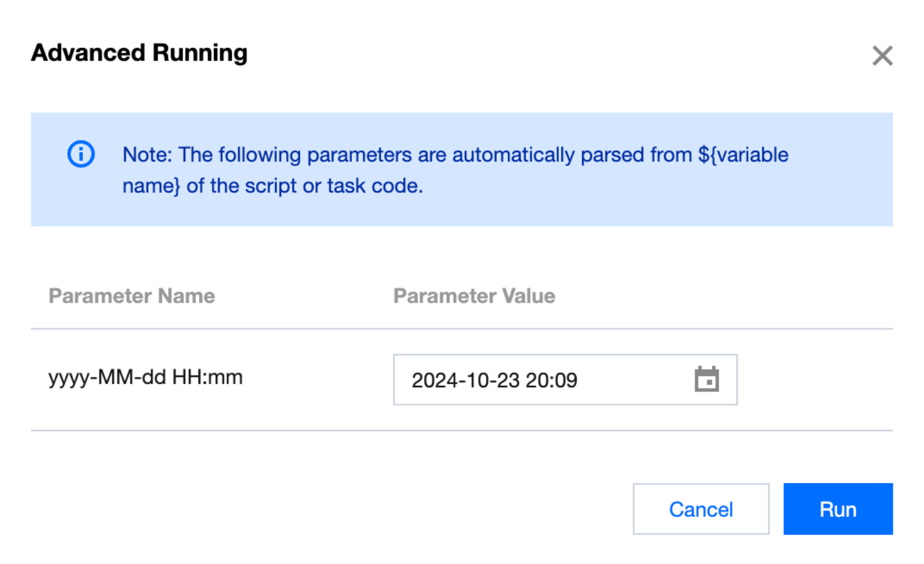
Task: Click the time portion "20:09" in field
Action: pyautogui.click(x=552, y=380)
